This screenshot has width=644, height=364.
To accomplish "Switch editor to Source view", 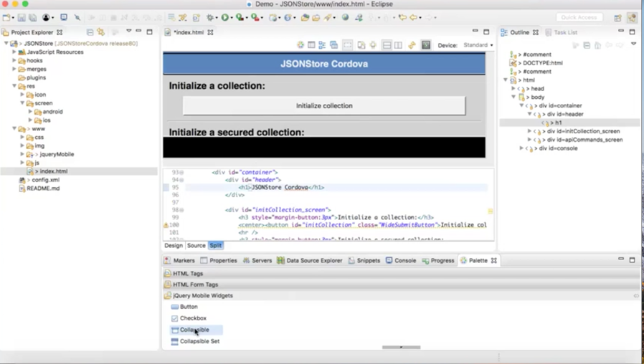I will [196, 246].
